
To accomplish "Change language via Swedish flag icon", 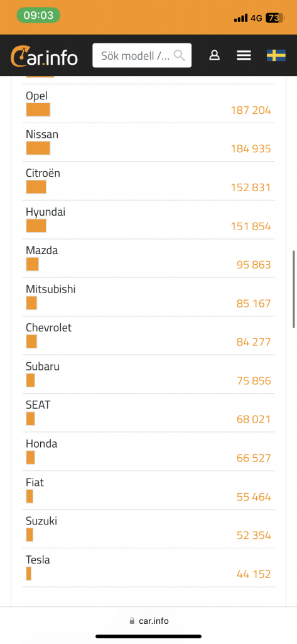I will point(276,55).
